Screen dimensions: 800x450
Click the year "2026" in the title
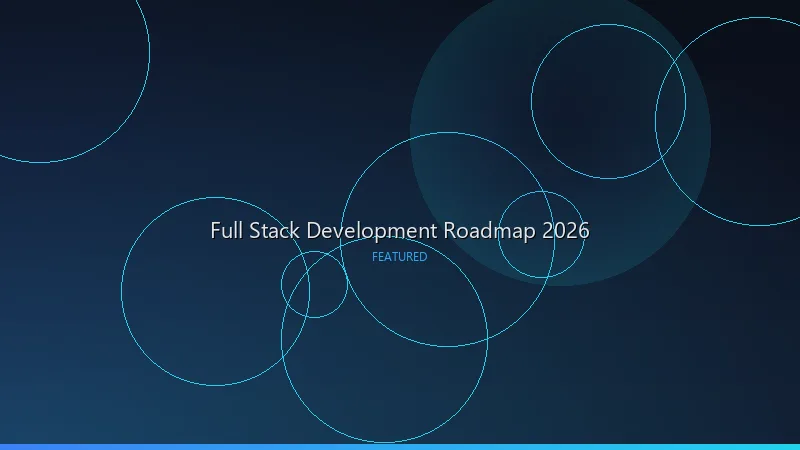coord(565,230)
